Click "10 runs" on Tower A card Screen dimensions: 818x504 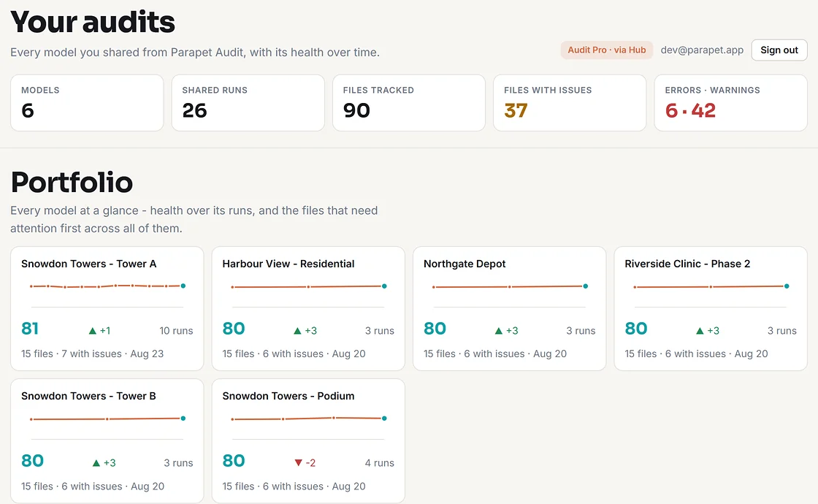click(x=176, y=331)
